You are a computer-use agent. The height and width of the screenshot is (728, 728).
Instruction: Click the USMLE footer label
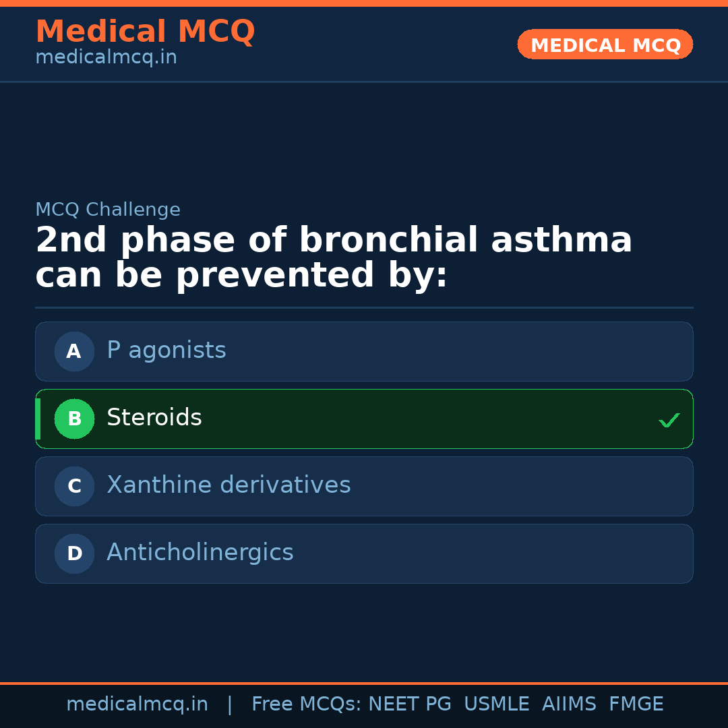(496, 704)
